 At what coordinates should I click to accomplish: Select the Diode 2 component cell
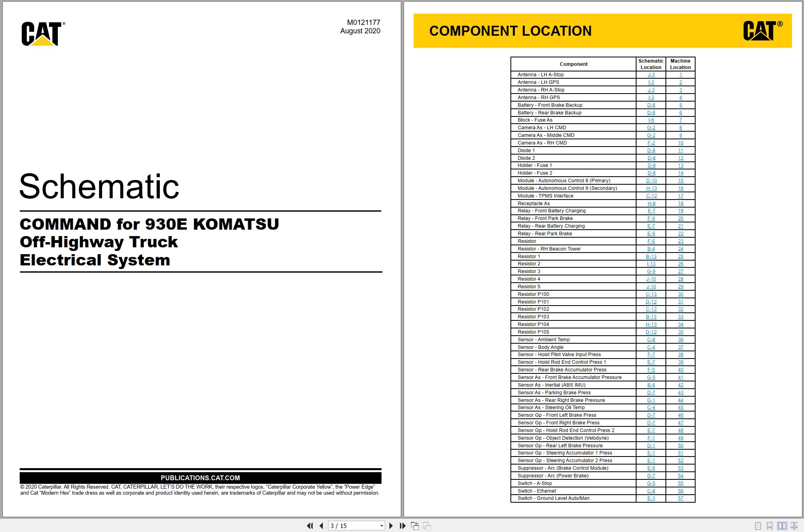tap(573, 158)
